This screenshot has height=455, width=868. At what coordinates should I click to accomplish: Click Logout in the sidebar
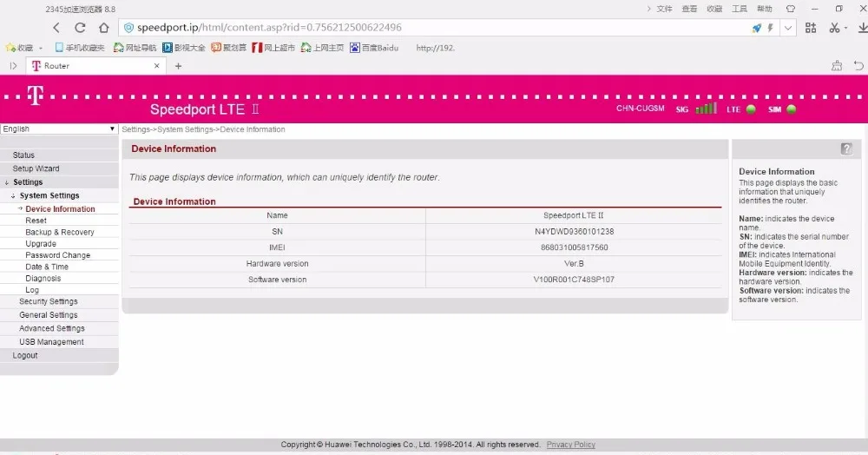coord(25,355)
